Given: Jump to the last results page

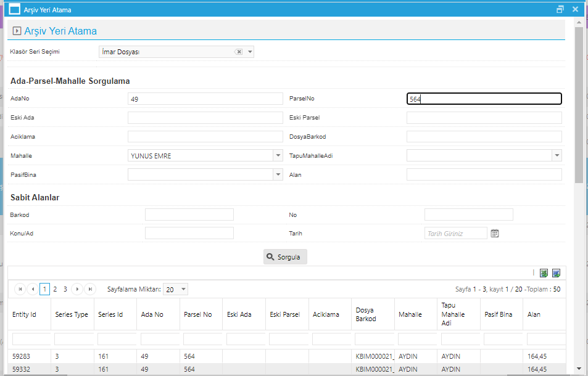Looking at the screenshot, I should [x=90, y=289].
